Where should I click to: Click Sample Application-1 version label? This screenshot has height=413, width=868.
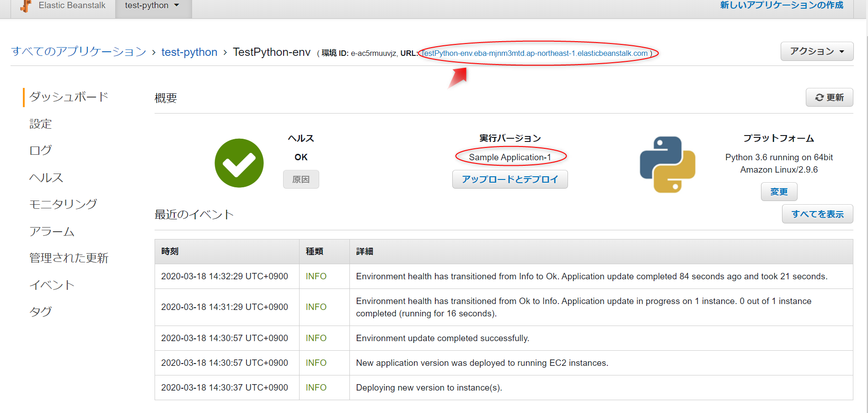point(510,157)
